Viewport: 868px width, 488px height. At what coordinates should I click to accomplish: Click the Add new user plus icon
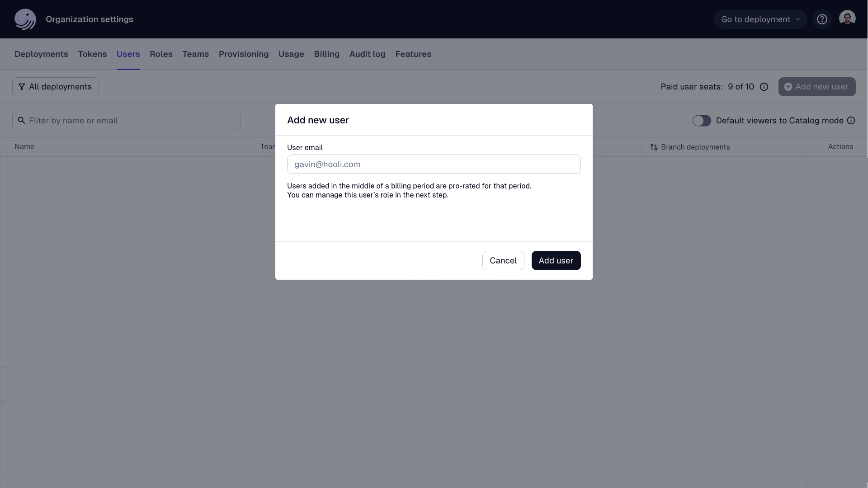click(788, 86)
